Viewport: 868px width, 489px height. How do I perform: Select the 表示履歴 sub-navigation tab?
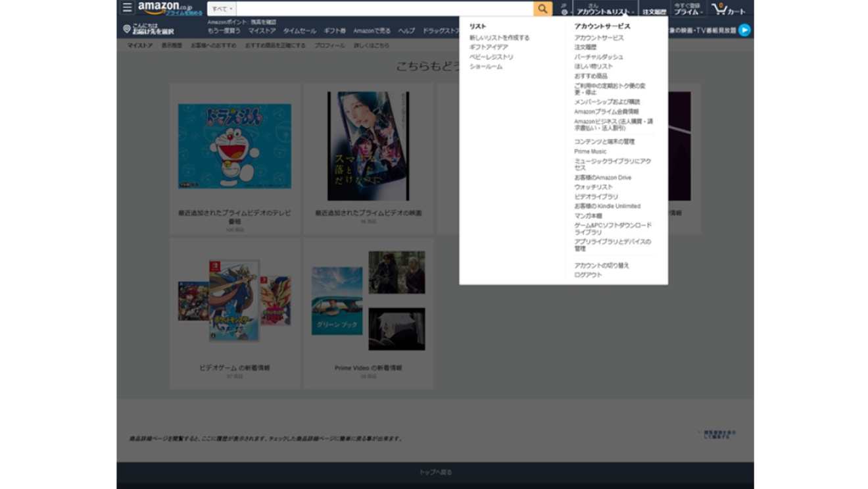[x=172, y=45]
